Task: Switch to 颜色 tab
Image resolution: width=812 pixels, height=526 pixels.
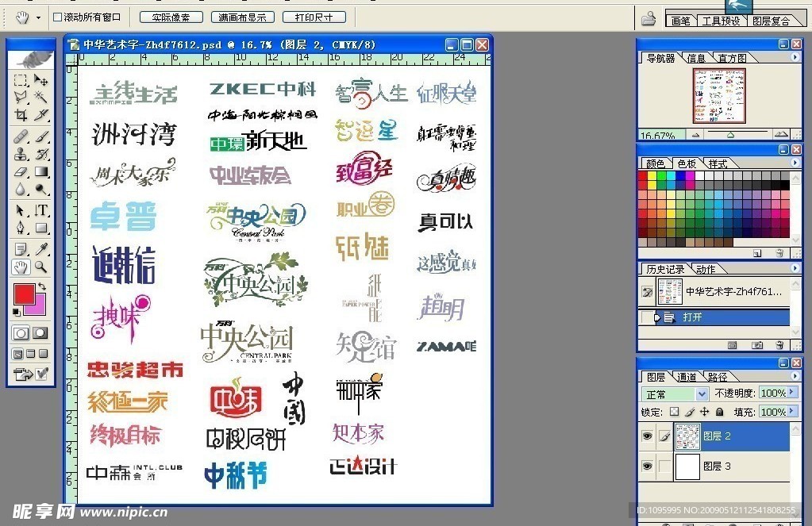Action: (x=656, y=163)
